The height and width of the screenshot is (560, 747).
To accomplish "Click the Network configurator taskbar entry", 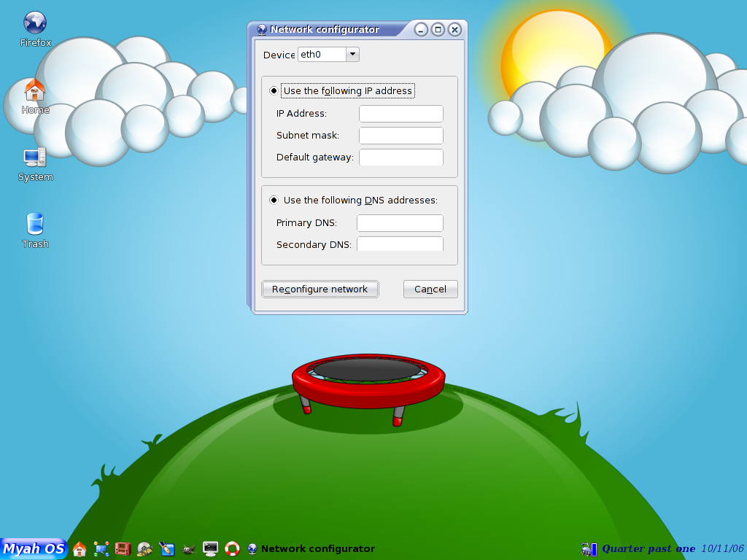I will point(311,549).
